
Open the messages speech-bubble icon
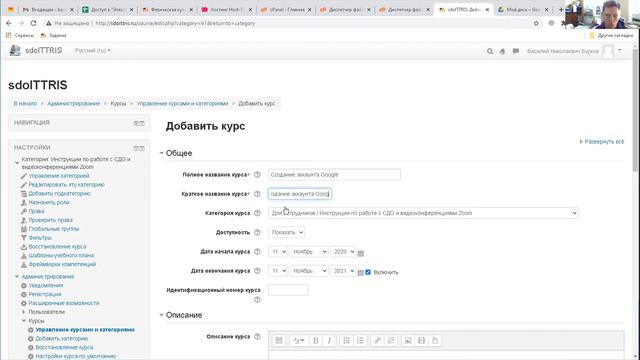click(516, 51)
